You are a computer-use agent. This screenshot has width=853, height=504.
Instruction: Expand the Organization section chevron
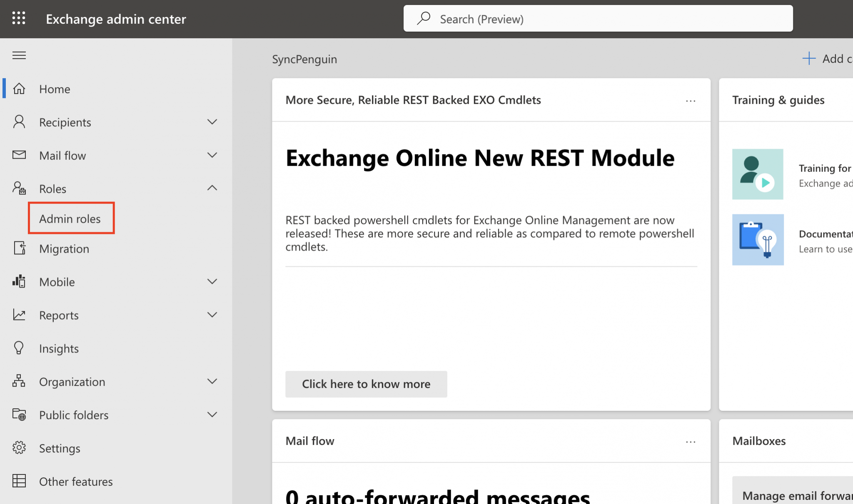click(x=212, y=381)
